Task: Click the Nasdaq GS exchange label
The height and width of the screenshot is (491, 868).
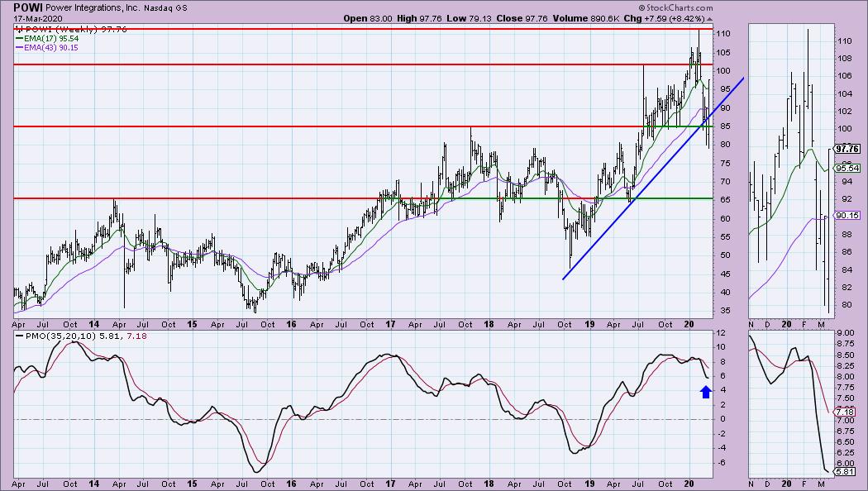Action: pos(165,8)
